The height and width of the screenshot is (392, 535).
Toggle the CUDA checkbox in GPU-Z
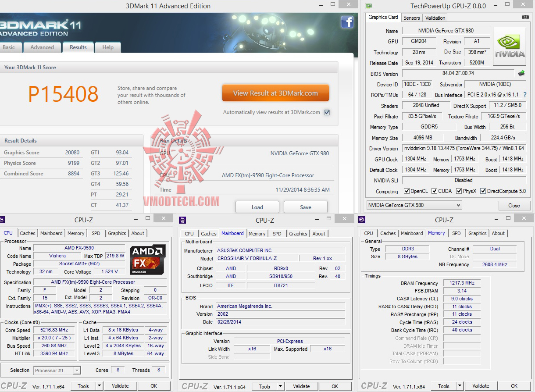tap(434, 191)
